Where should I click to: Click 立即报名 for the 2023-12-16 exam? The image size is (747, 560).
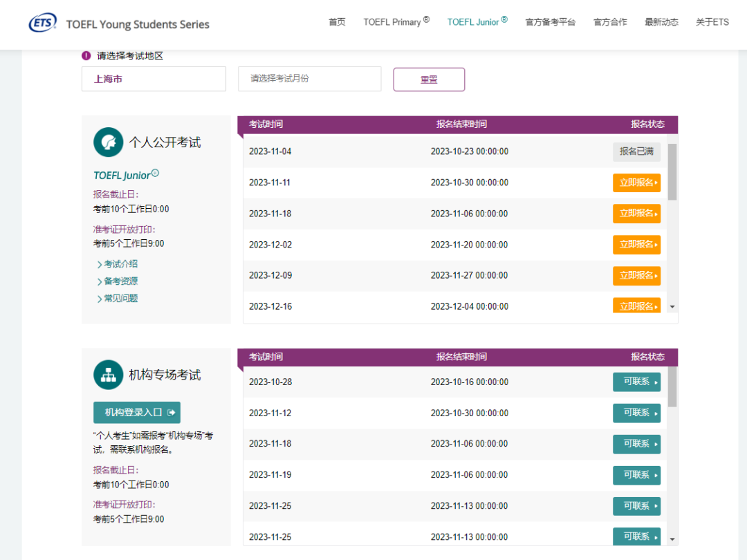pyautogui.click(x=636, y=306)
